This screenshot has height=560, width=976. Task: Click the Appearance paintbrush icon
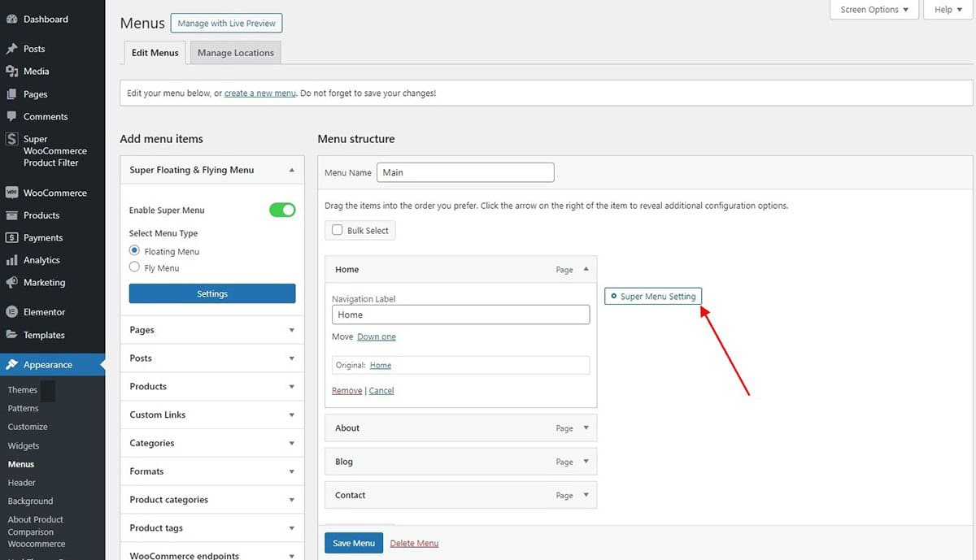click(11, 365)
